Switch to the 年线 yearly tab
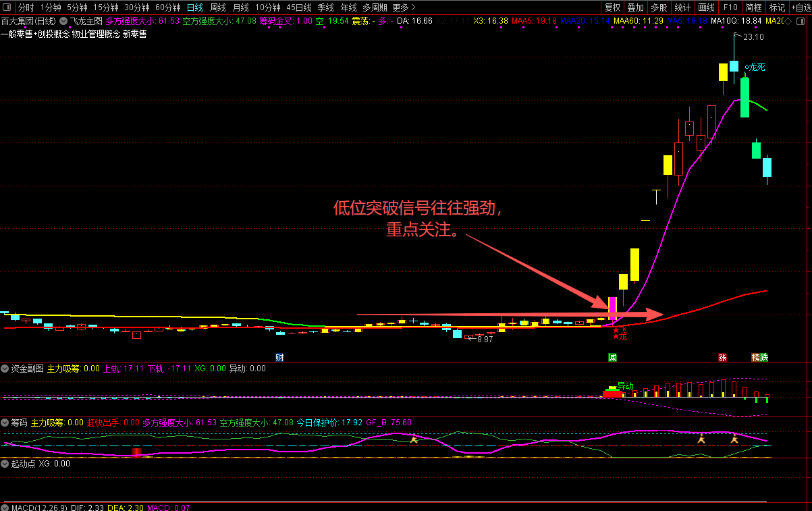Screen dimensions: 812x511 348,7
